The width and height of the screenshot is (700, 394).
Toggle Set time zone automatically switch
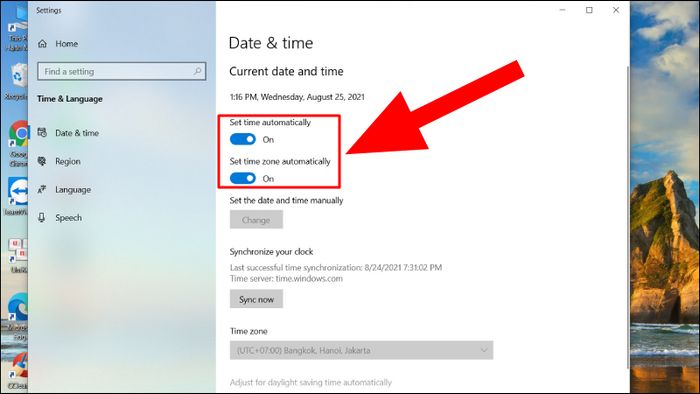tap(243, 178)
